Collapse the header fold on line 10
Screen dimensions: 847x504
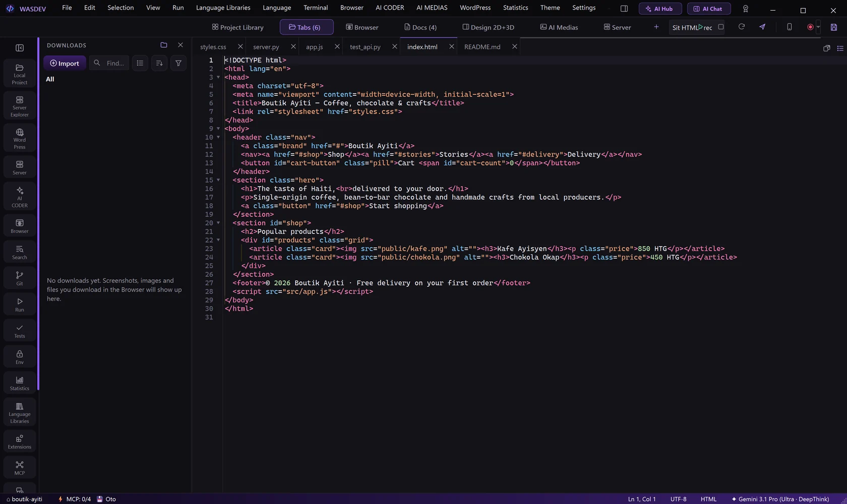point(218,137)
